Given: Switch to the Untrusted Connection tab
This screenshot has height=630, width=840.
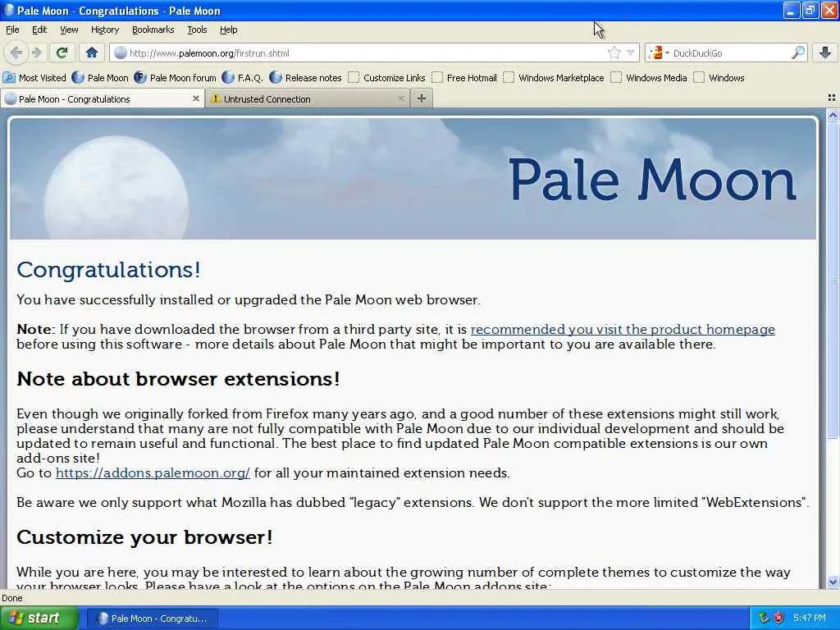Looking at the screenshot, I should [x=307, y=98].
